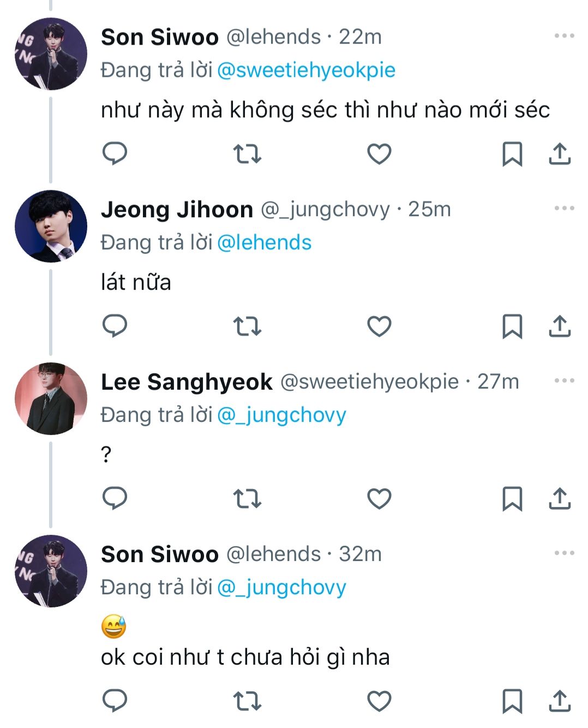The width and height of the screenshot is (588, 728).
Task: Share Jeong Jihoon's "lát nữa" tweet
Action: tap(559, 326)
